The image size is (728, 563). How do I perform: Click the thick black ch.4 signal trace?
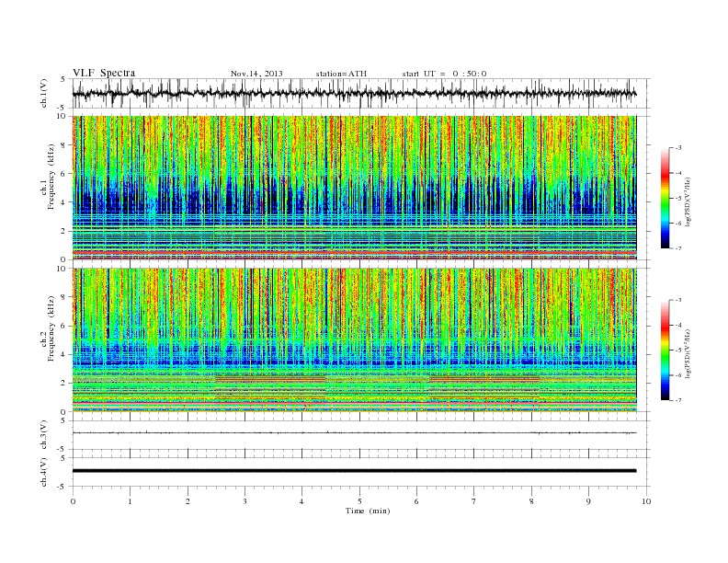tap(354, 471)
